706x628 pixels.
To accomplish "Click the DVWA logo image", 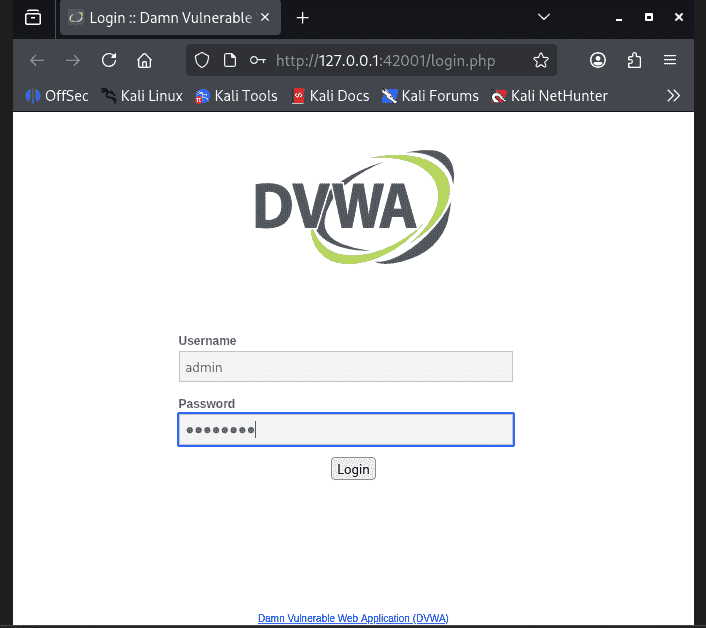I will (x=354, y=207).
